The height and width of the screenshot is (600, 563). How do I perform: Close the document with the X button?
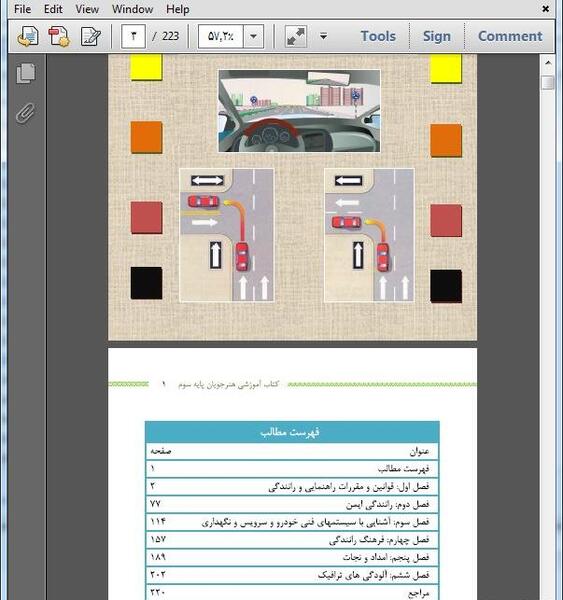(546, 9)
